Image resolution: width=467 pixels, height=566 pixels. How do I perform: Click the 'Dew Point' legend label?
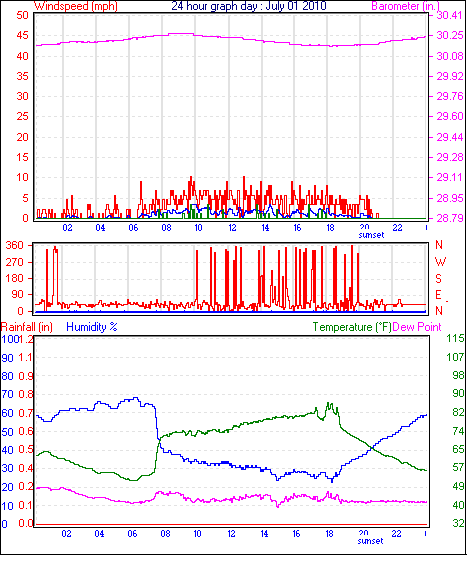(417, 327)
